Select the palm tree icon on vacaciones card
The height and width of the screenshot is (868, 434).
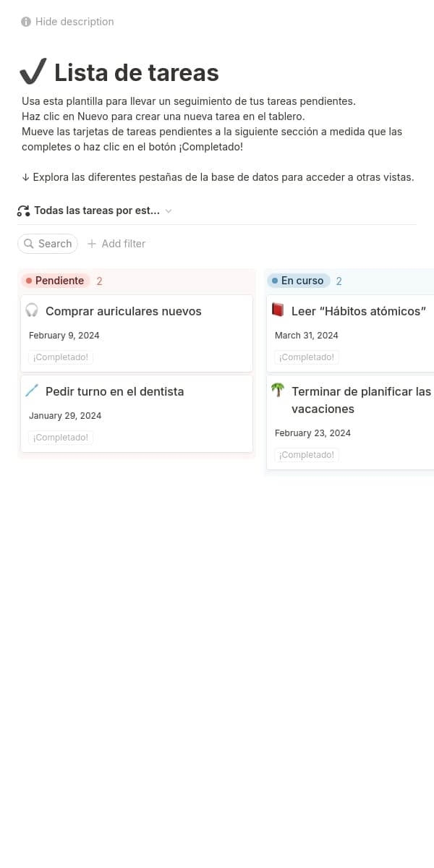point(277,391)
